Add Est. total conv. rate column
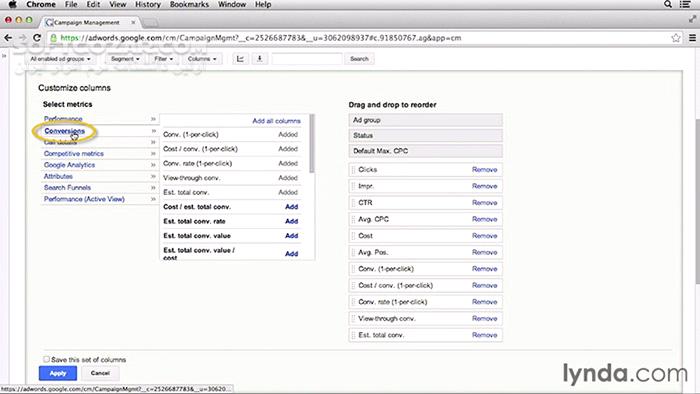Viewport: 700px width, 394px height. coord(292,221)
